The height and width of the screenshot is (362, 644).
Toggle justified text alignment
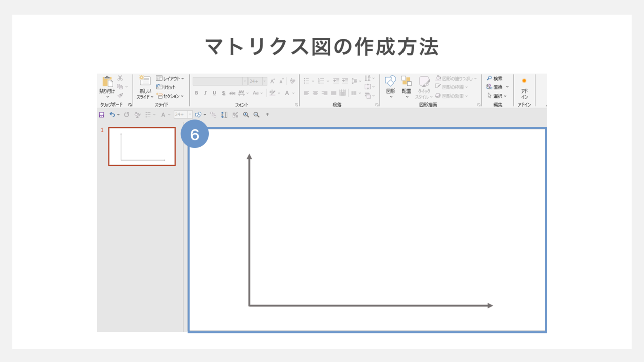click(334, 93)
